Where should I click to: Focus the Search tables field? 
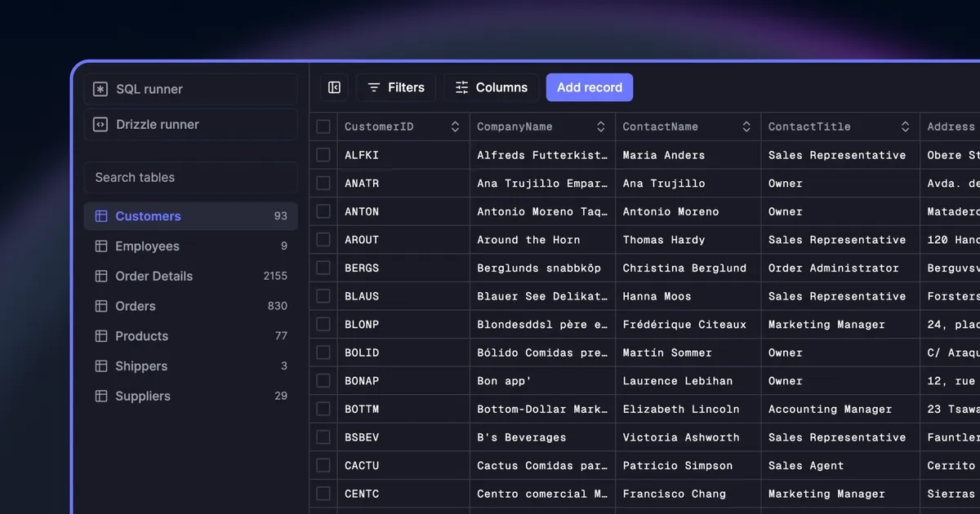[190, 177]
